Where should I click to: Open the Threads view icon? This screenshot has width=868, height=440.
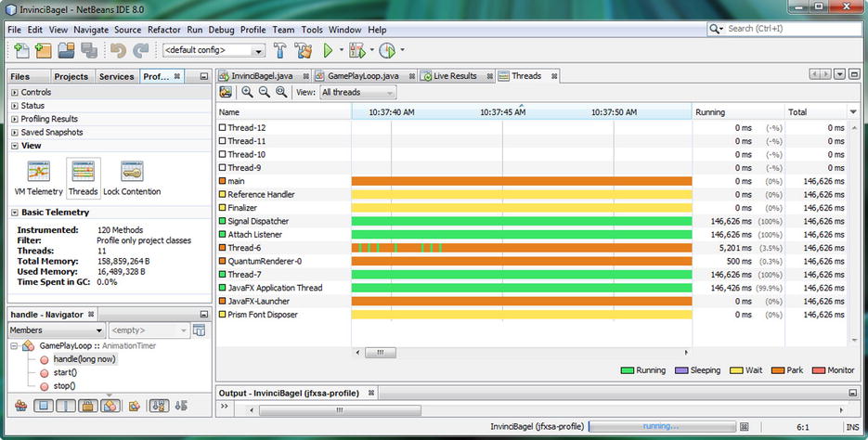pos(83,177)
